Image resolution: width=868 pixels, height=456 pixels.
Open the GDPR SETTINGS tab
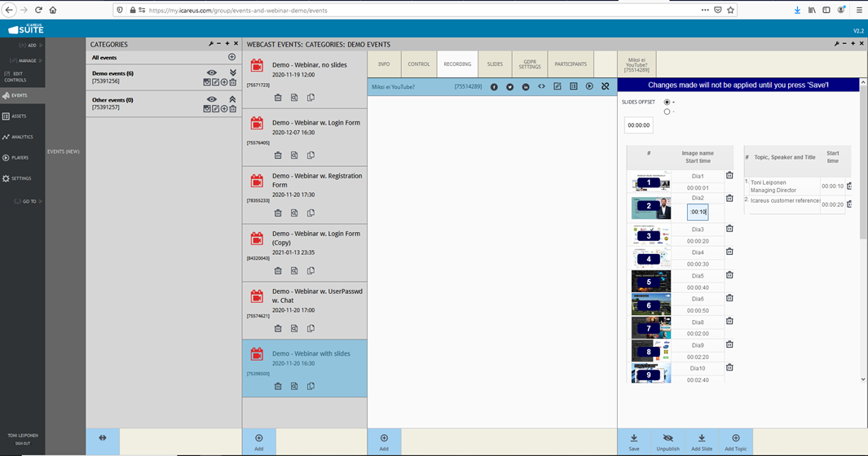(x=530, y=64)
